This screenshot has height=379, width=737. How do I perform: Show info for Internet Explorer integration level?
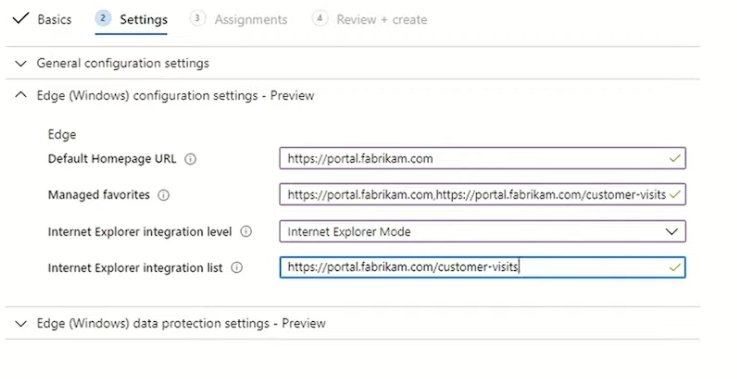click(x=246, y=231)
